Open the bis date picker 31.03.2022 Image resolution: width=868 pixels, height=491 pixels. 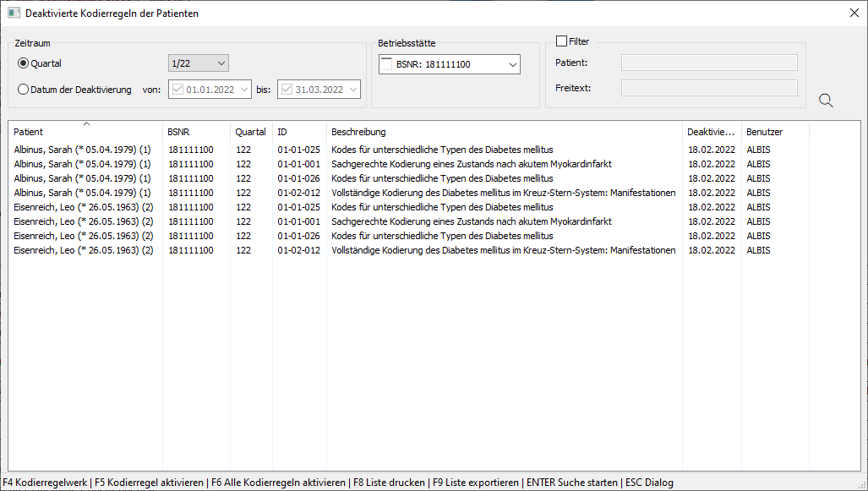(x=353, y=89)
